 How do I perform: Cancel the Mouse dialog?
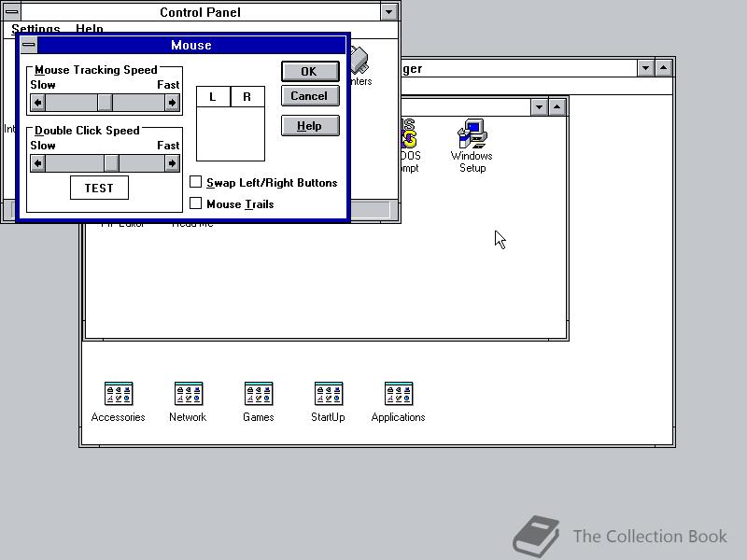click(310, 96)
